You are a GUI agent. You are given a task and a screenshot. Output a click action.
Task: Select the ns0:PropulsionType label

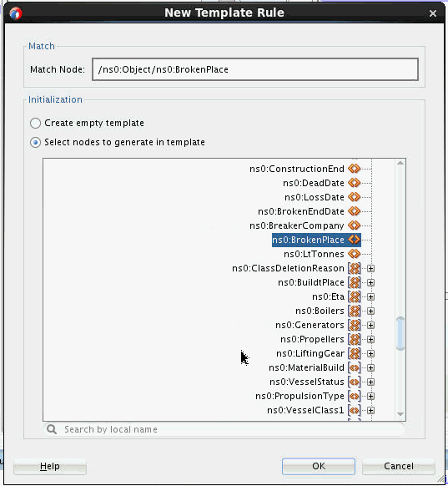pyautogui.click(x=300, y=397)
